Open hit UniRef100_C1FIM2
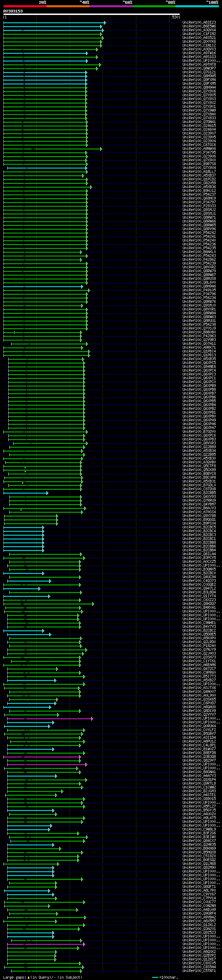Viewport: 222px width, 980px height. click(x=199, y=34)
